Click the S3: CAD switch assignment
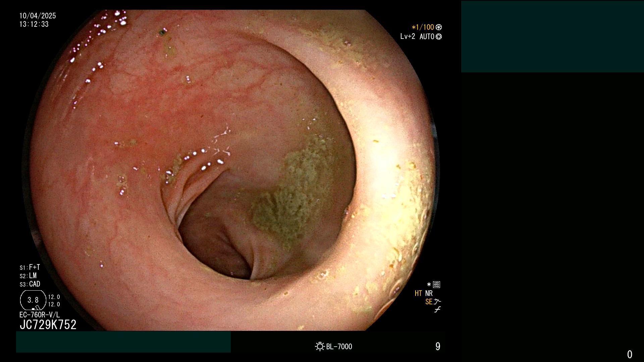Viewport: 644px width, 362px height. coord(30,284)
